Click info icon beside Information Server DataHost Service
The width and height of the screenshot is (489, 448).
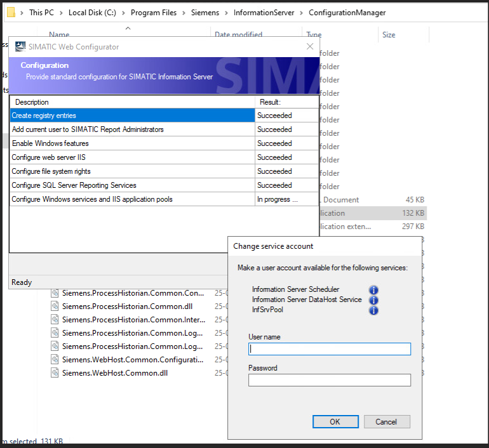point(373,300)
